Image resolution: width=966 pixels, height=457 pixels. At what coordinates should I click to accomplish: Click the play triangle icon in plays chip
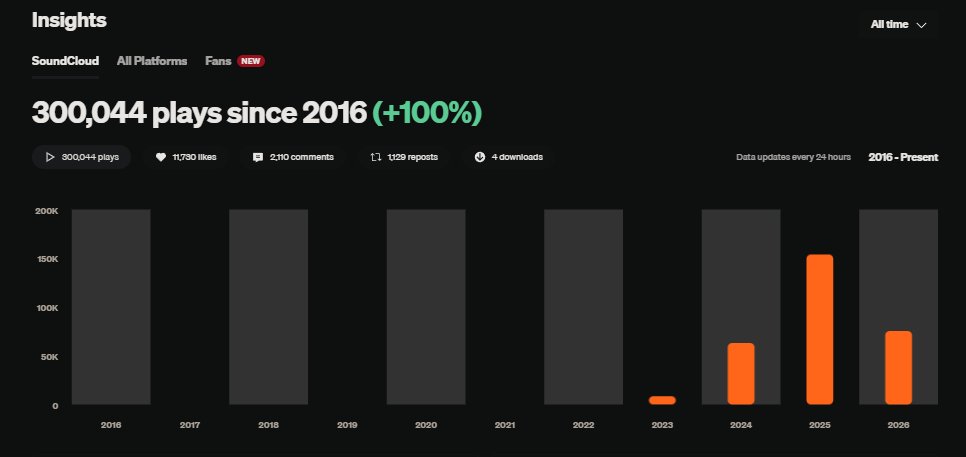50,157
